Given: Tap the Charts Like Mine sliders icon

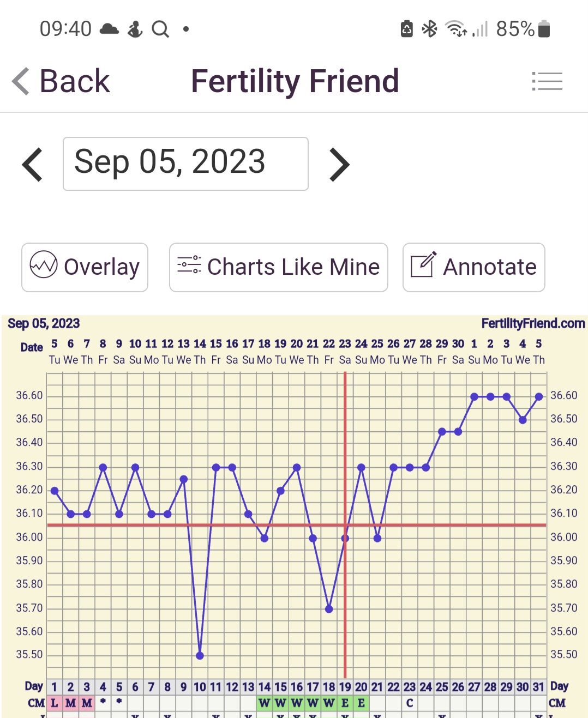Looking at the screenshot, I should pos(189,265).
